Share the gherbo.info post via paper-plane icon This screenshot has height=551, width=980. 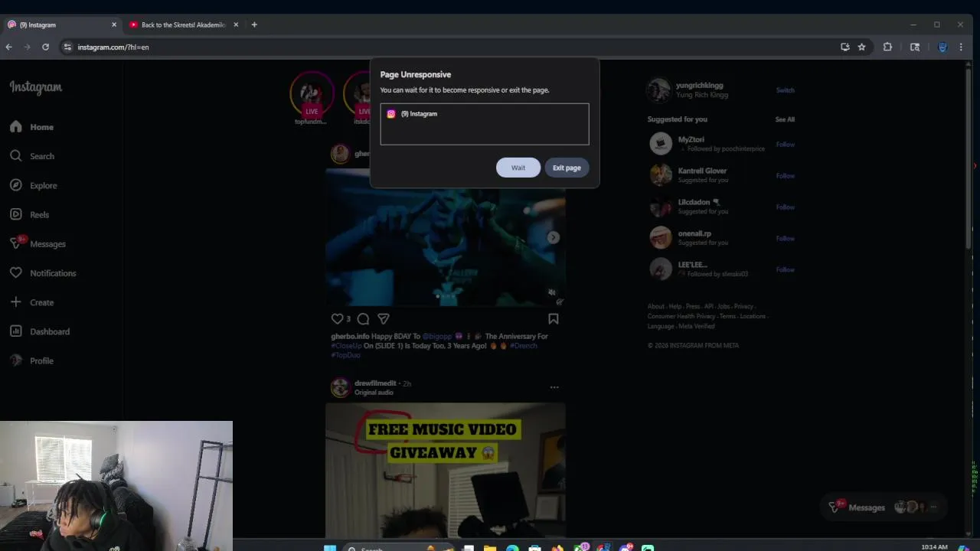click(384, 318)
